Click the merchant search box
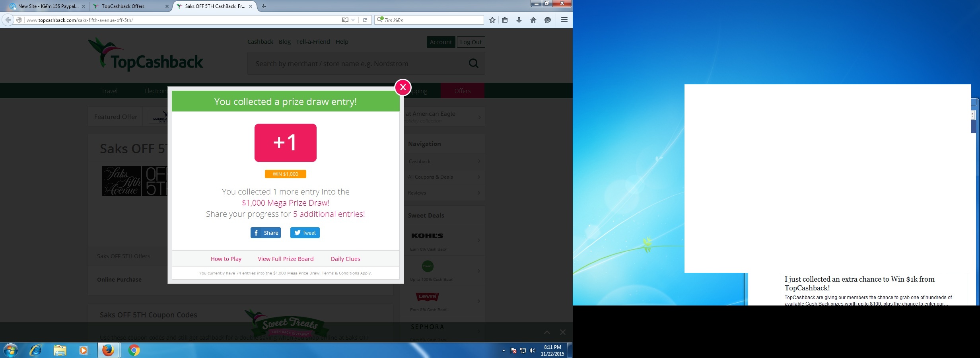980x358 pixels. pos(358,64)
